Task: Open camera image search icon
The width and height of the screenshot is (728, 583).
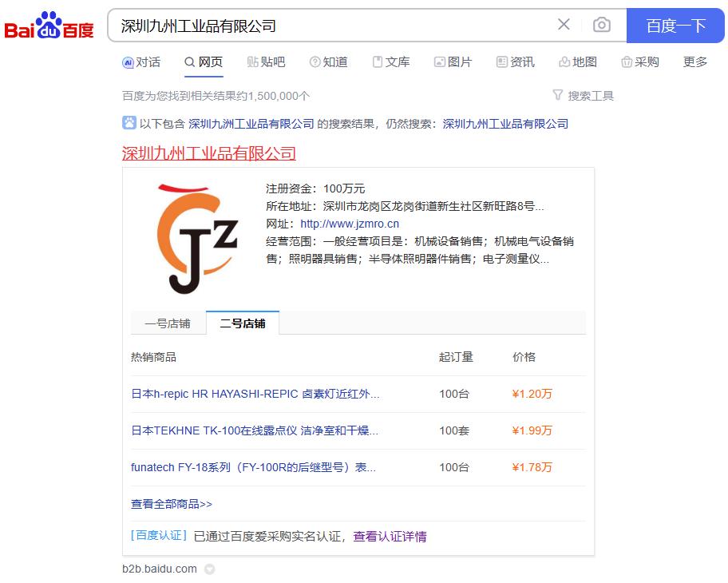Action: (602, 26)
